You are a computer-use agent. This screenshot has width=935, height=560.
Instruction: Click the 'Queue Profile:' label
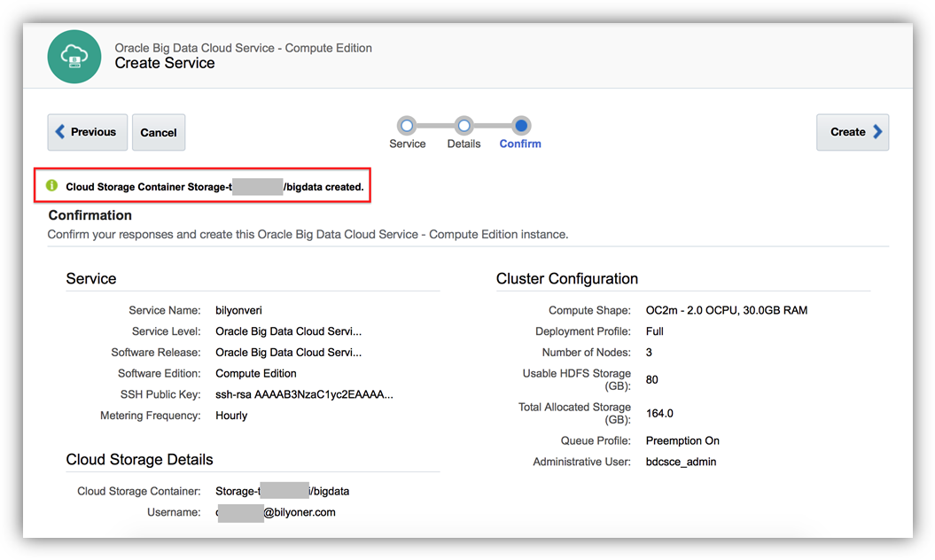pyautogui.click(x=595, y=440)
